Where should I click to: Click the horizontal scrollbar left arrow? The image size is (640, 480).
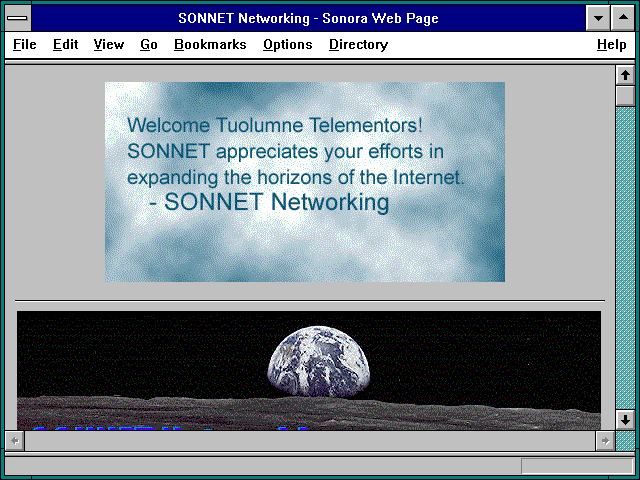tap(15, 441)
